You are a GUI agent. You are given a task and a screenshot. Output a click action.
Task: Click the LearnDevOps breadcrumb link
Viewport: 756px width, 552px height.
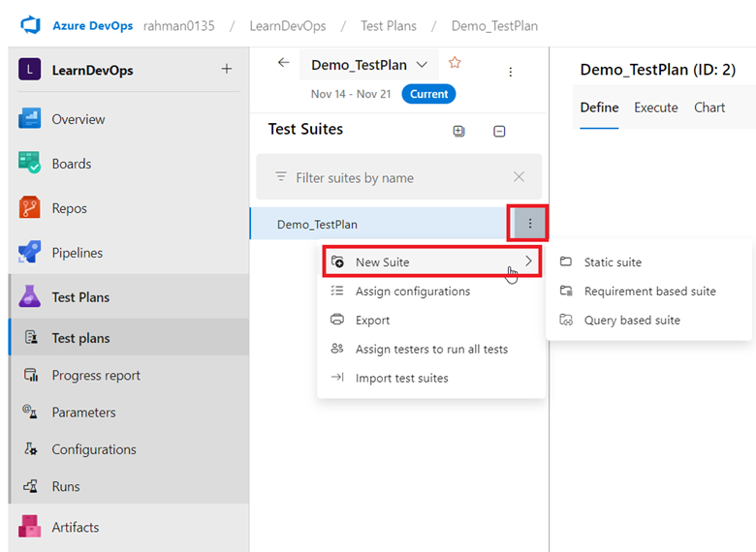(288, 26)
